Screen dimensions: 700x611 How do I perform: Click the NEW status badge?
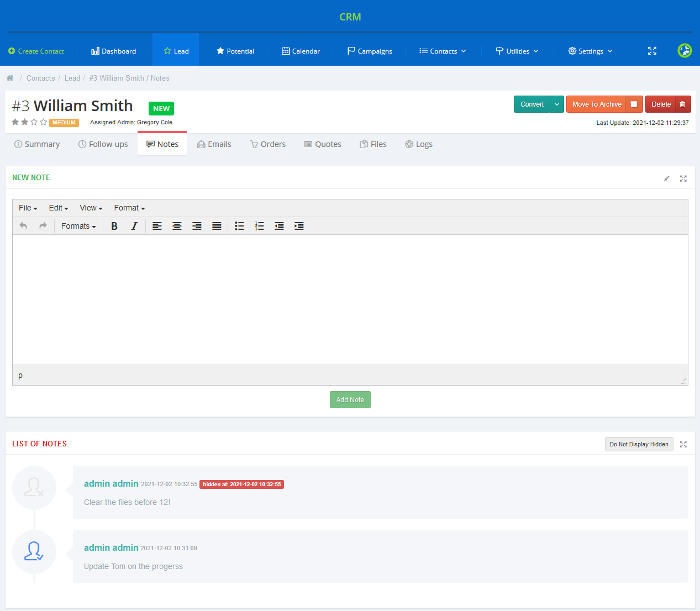coord(161,109)
